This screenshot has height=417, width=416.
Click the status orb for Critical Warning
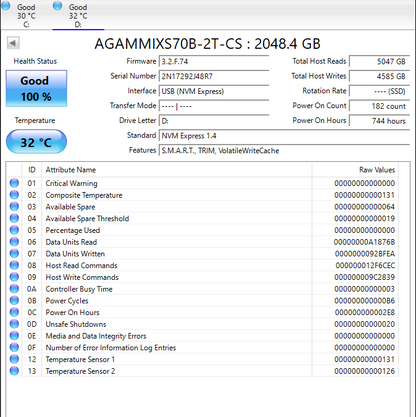point(14,183)
